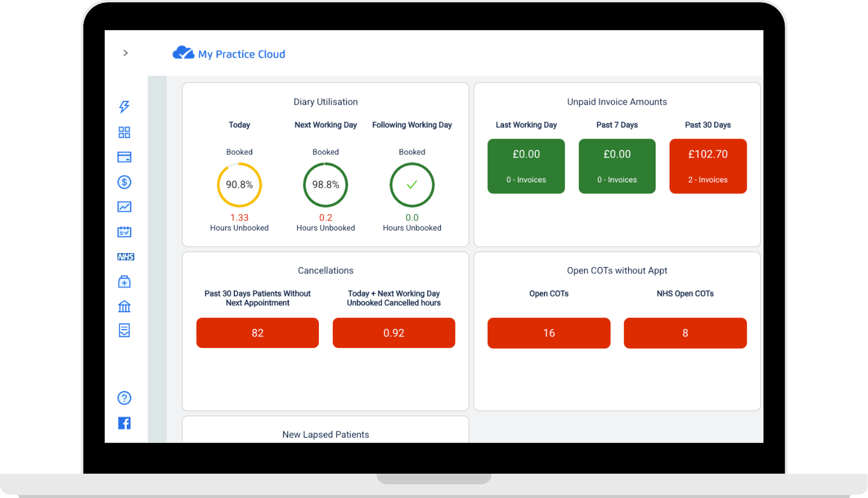Click the red £102.70 Past 30 Days tile
Viewport: 868px width, 498px height.
click(708, 166)
